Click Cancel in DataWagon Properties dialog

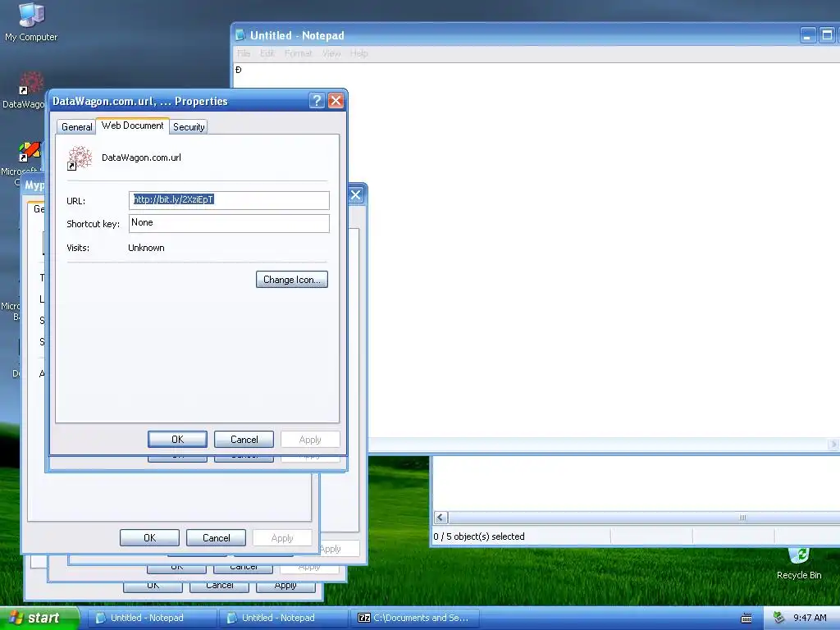click(x=244, y=440)
